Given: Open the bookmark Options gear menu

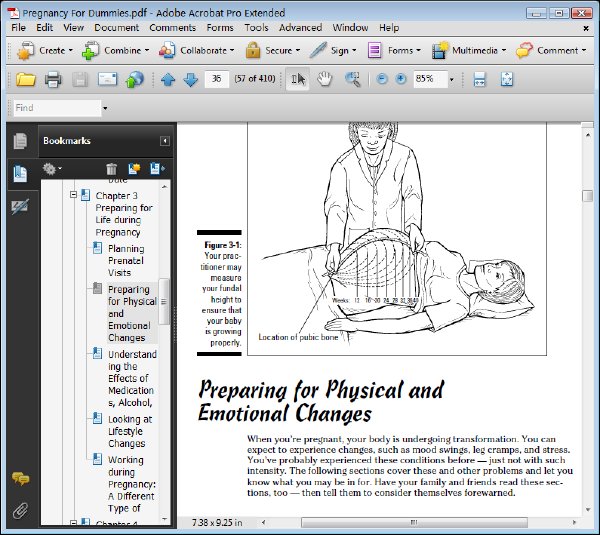Looking at the screenshot, I should [52, 168].
